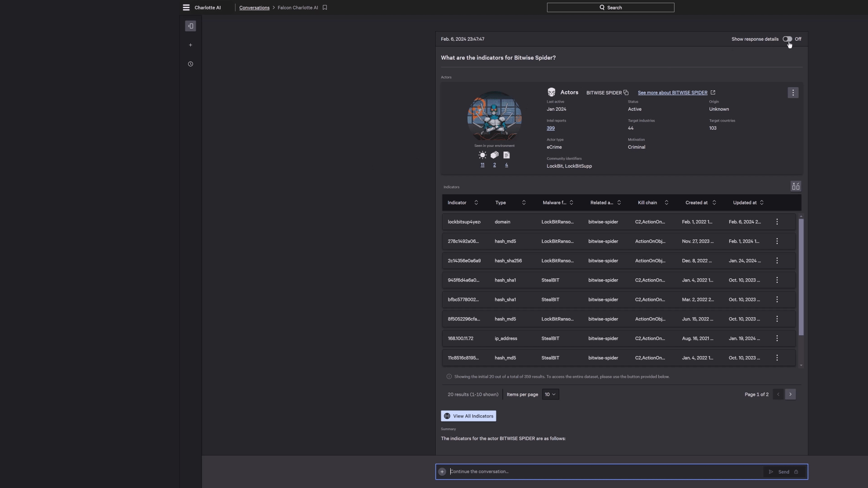Sort table by Kill chain column

[666, 203]
